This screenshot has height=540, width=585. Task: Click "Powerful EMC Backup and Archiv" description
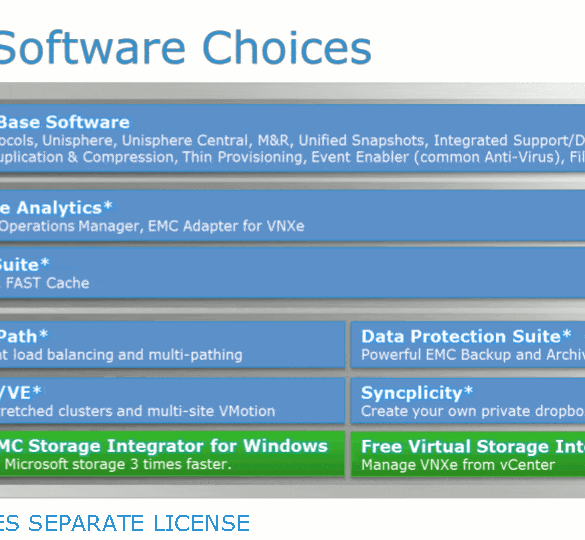[473, 355]
